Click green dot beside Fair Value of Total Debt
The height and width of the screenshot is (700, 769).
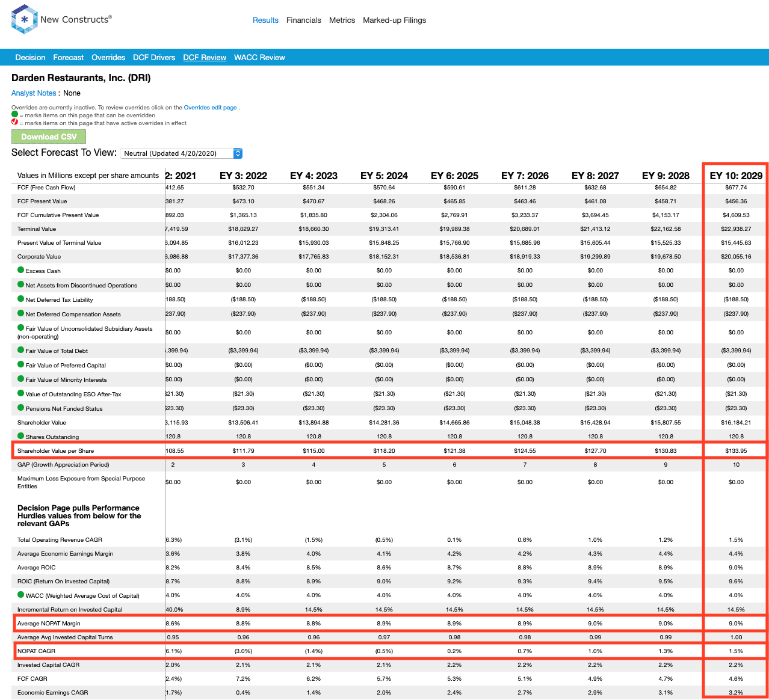click(x=21, y=350)
